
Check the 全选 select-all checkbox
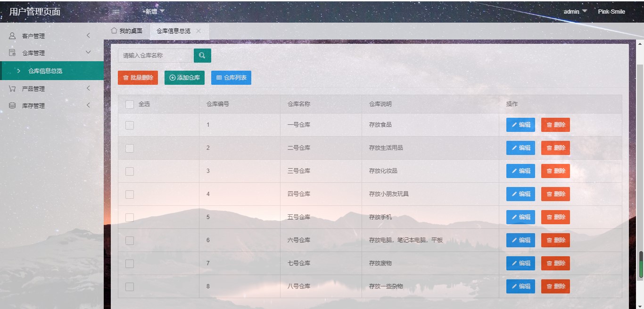click(x=129, y=104)
